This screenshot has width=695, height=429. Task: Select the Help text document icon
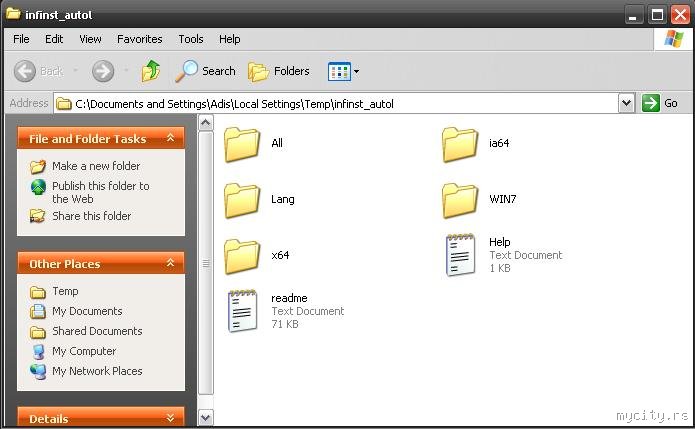coord(460,255)
